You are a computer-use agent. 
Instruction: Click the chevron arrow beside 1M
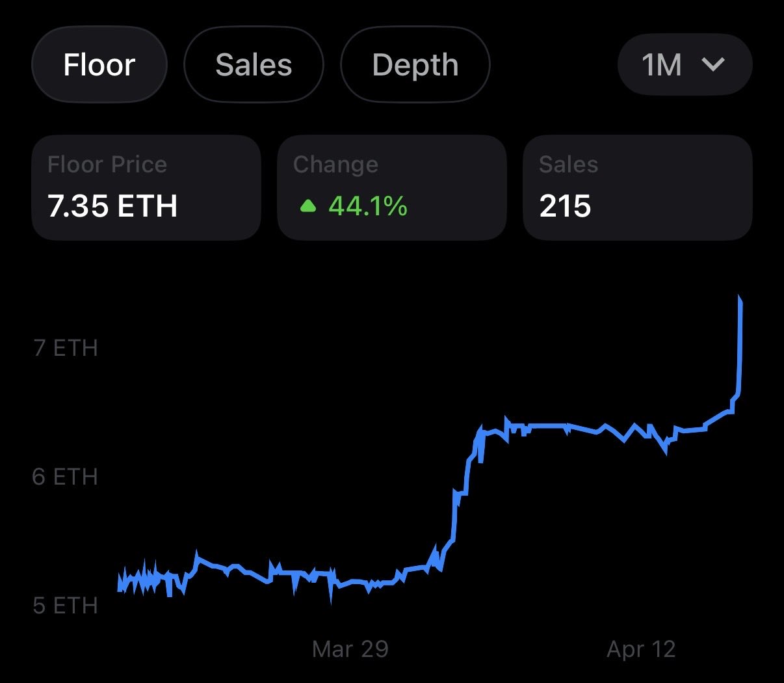point(713,64)
